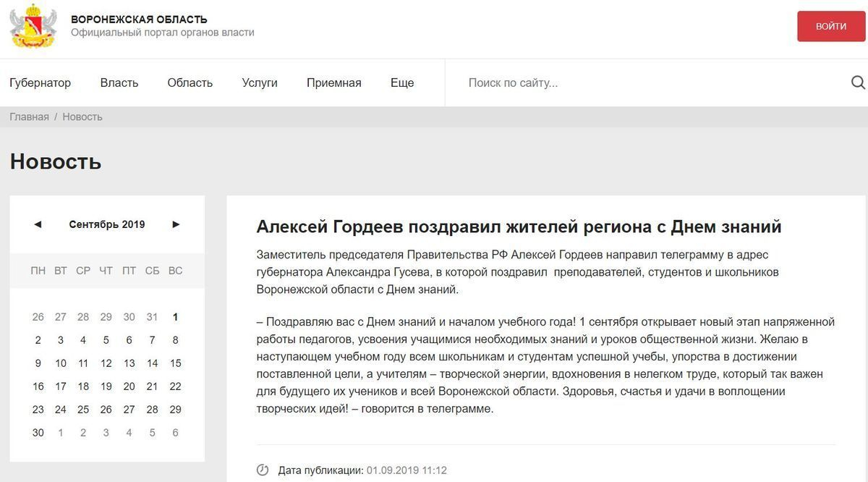The width and height of the screenshot is (868, 482).
Task: Go to next month in calendar
Action: tap(176, 224)
